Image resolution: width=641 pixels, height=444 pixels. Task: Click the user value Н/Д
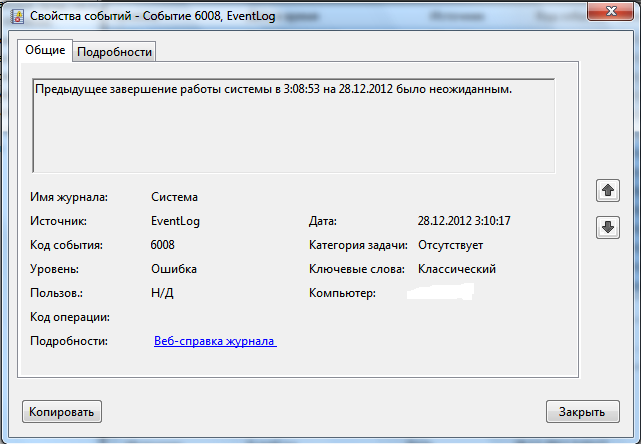(162, 293)
